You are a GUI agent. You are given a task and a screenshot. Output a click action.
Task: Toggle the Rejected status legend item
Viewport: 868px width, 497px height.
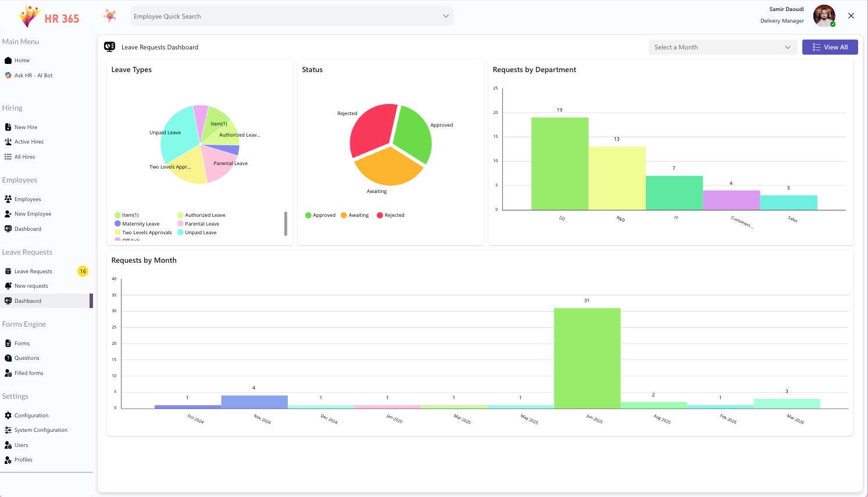391,215
